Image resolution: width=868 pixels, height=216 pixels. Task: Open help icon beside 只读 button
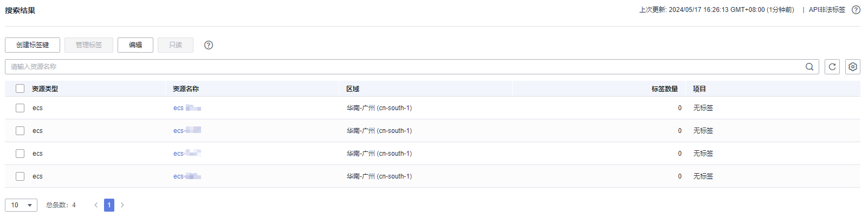(209, 45)
